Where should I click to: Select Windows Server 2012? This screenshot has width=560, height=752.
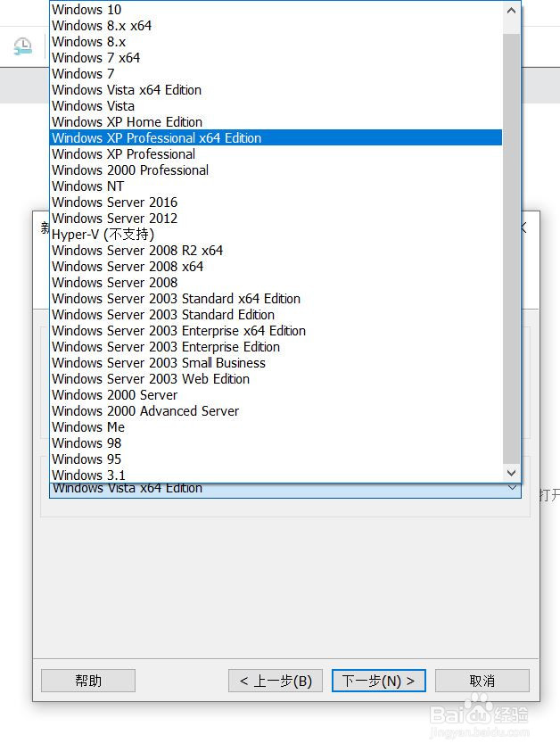tap(276, 219)
